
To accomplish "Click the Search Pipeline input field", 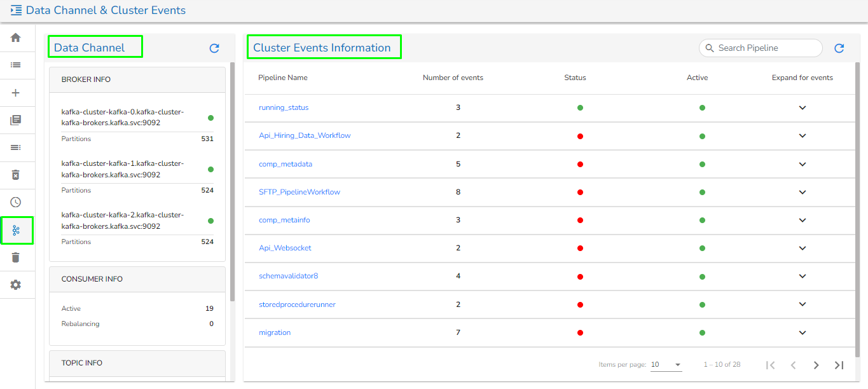I will tap(766, 48).
